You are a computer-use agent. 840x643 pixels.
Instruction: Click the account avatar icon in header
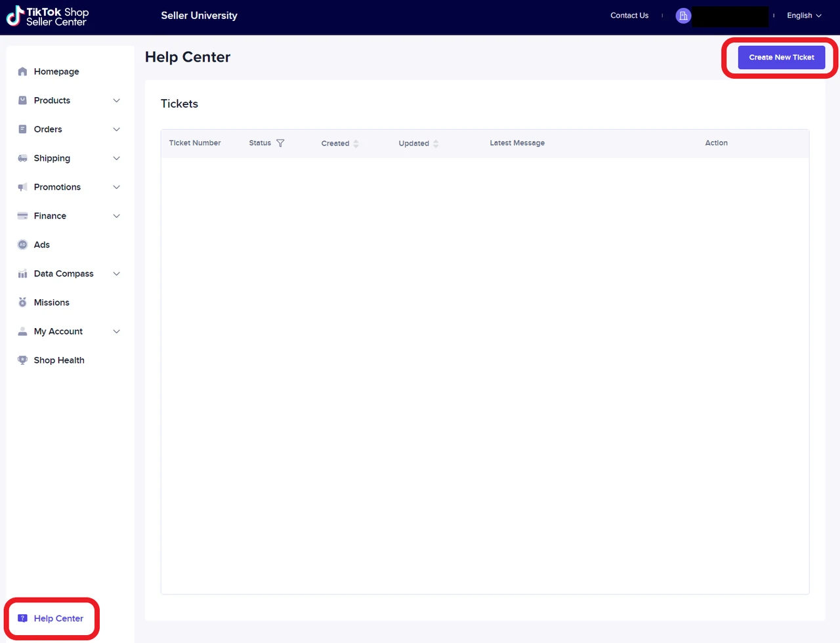pyautogui.click(x=683, y=16)
